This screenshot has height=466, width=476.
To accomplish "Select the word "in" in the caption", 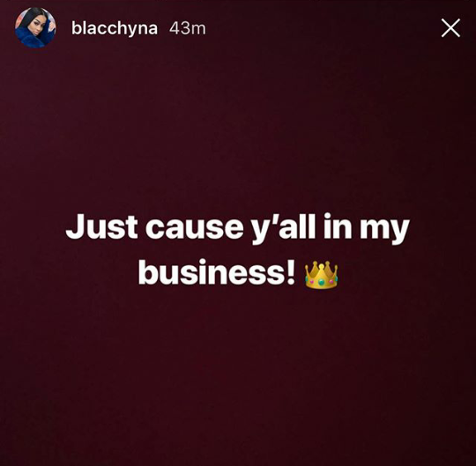I will point(338,226).
